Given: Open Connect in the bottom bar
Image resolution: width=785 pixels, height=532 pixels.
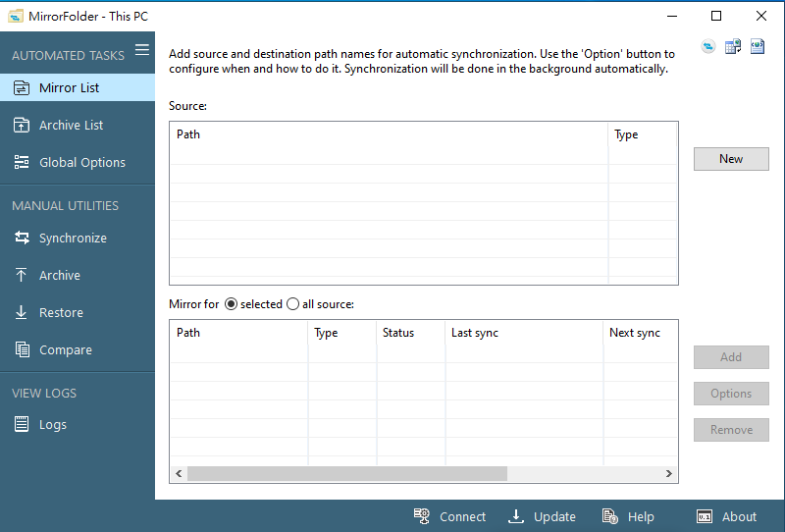Looking at the screenshot, I should point(449,516).
